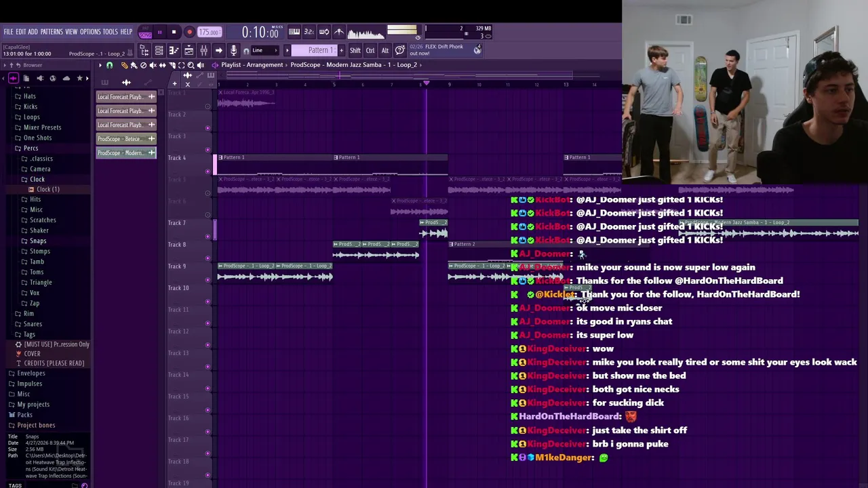Collapse the Clock folder in Browser
The width and height of the screenshot is (868, 488).
point(37,179)
